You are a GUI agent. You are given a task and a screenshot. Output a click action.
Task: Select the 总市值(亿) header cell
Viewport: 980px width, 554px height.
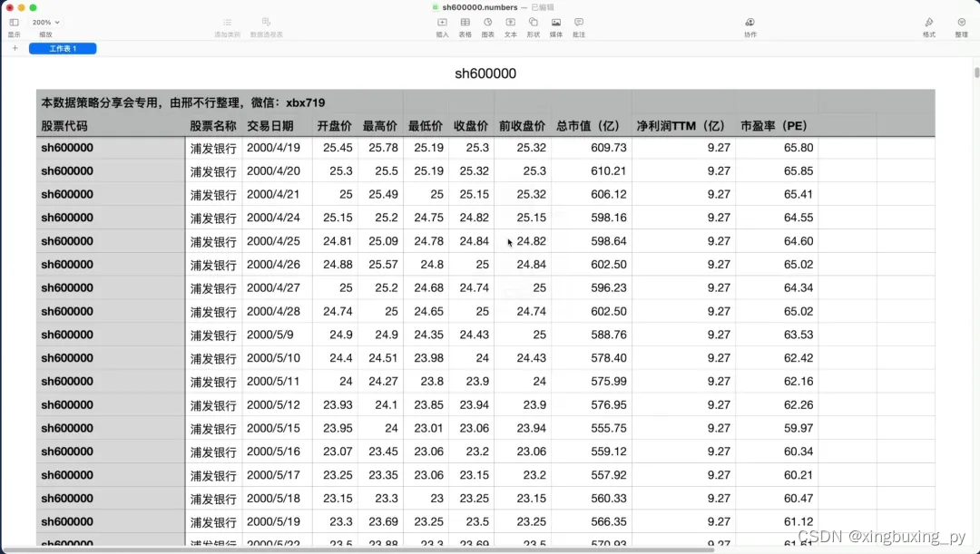tap(592, 125)
